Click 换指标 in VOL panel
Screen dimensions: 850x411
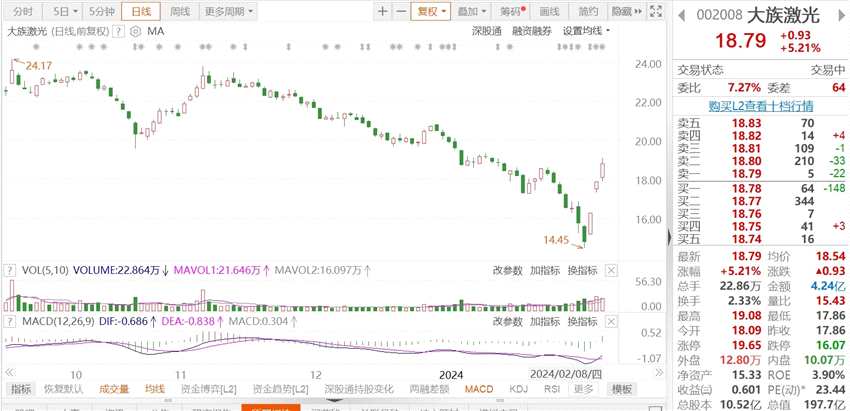click(x=582, y=270)
